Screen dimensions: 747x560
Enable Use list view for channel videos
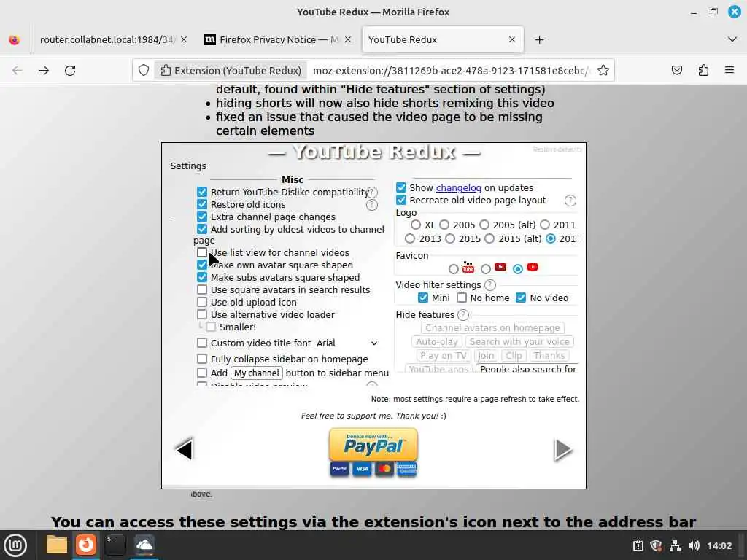202,252
